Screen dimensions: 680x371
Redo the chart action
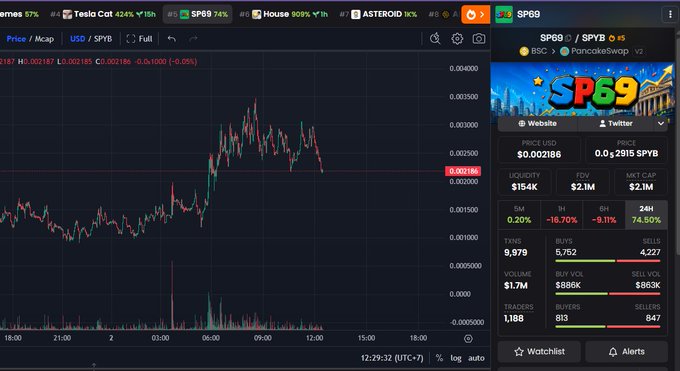193,39
